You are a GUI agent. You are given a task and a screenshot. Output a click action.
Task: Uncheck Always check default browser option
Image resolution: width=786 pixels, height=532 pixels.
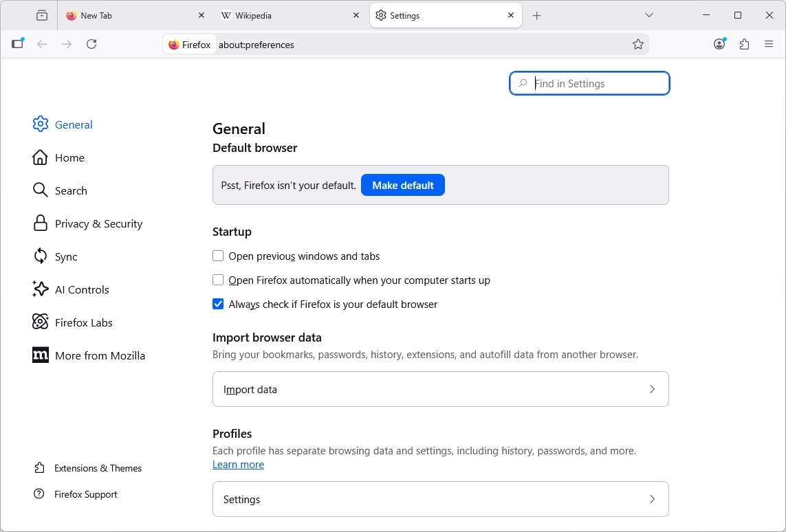(218, 304)
